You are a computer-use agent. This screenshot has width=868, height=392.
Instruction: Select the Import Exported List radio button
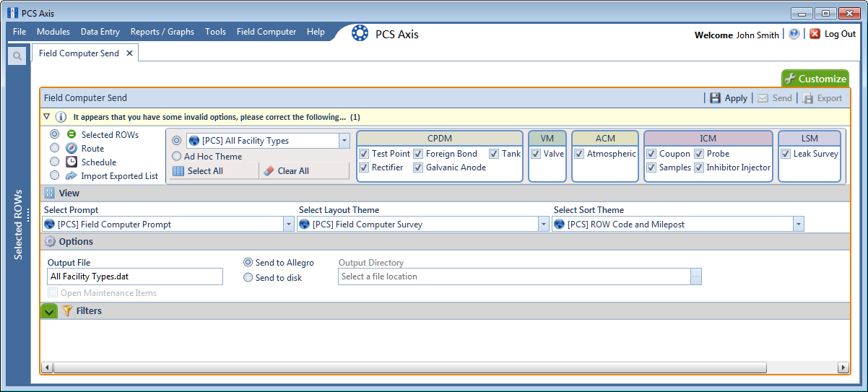pyautogui.click(x=54, y=175)
